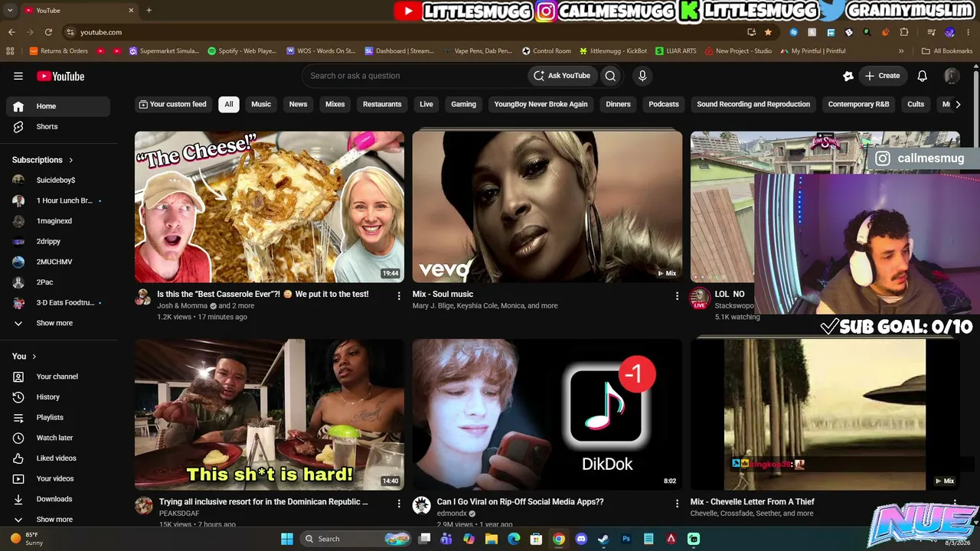980x551 pixels.
Task: Bookmark this page with the star
Action: pos(768,32)
